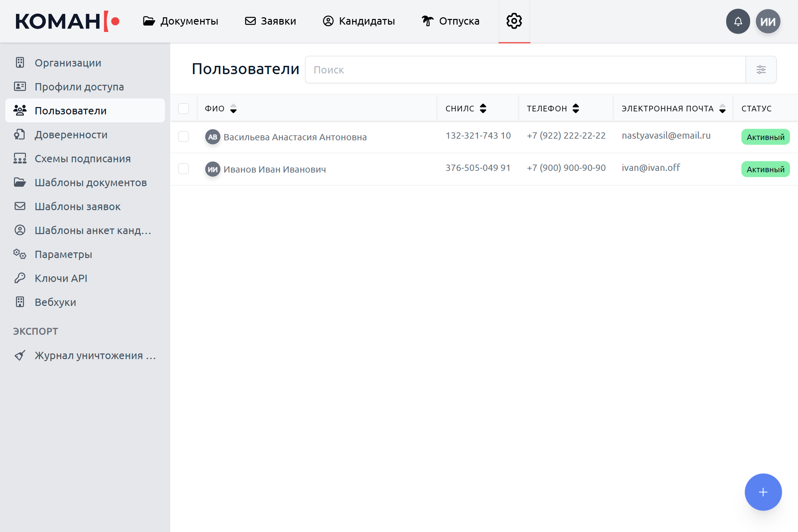Click the broom icon for Журнал уничтожения
Screen dimensions: 798x532
(x=20, y=355)
